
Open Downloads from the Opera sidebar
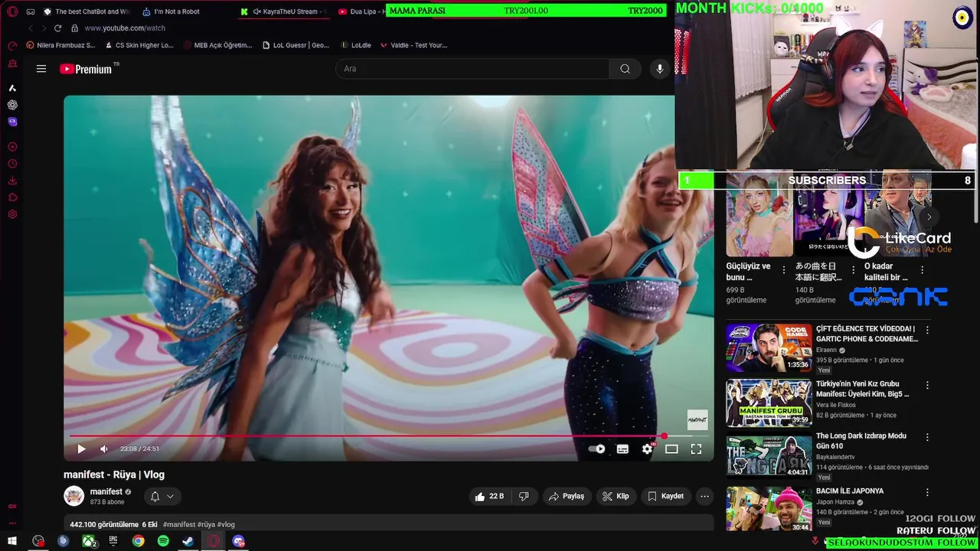(x=12, y=181)
